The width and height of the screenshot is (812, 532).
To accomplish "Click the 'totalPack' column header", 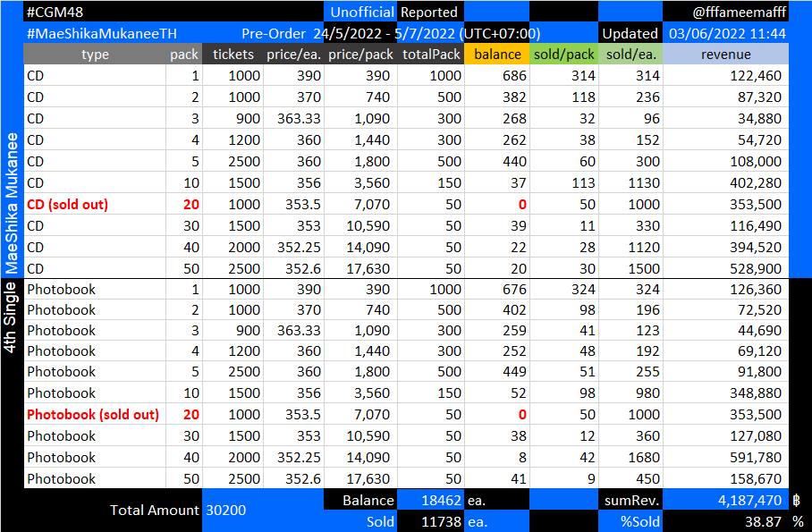I will click(x=431, y=54).
